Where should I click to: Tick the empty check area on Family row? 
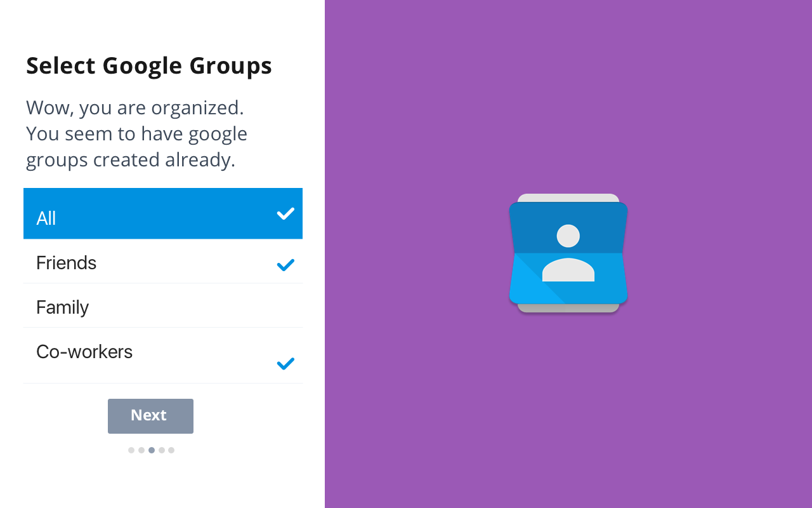pos(285,307)
